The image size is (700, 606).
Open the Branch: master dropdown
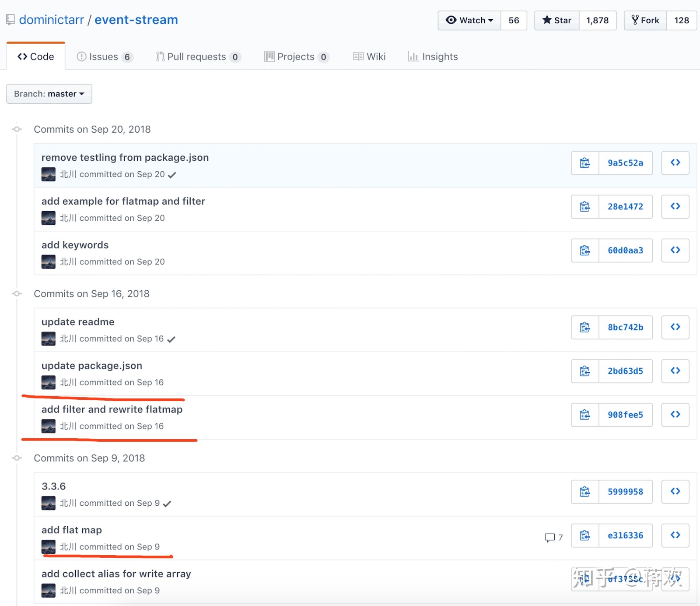click(x=49, y=94)
